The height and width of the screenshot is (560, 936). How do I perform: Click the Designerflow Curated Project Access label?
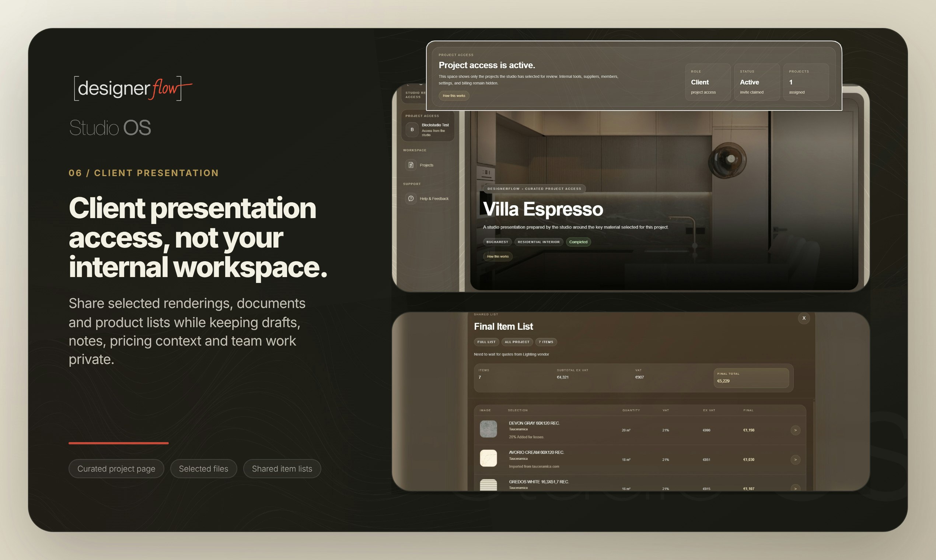[534, 189]
